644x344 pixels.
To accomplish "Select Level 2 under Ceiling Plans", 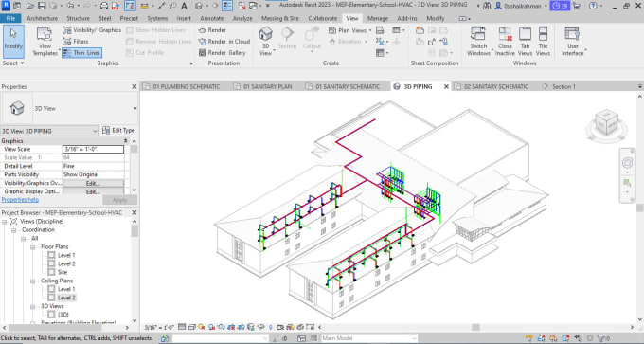I will click(x=66, y=298).
